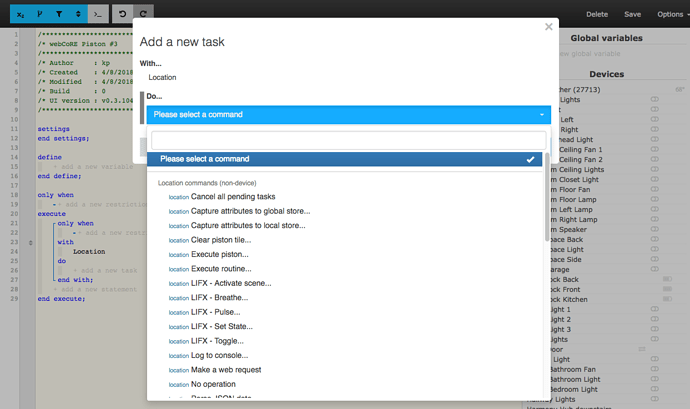Click the fold marker beside line 23
This screenshot has height=409, width=690.
[x=30, y=243]
